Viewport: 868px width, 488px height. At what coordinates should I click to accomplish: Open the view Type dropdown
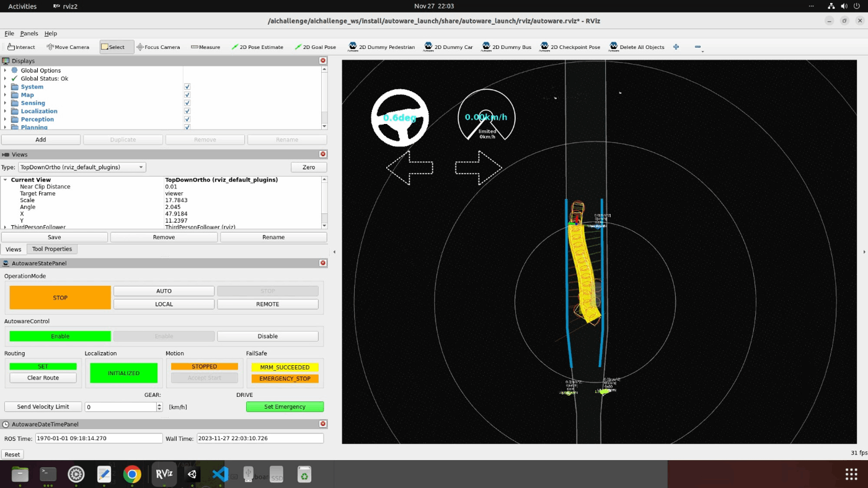81,167
